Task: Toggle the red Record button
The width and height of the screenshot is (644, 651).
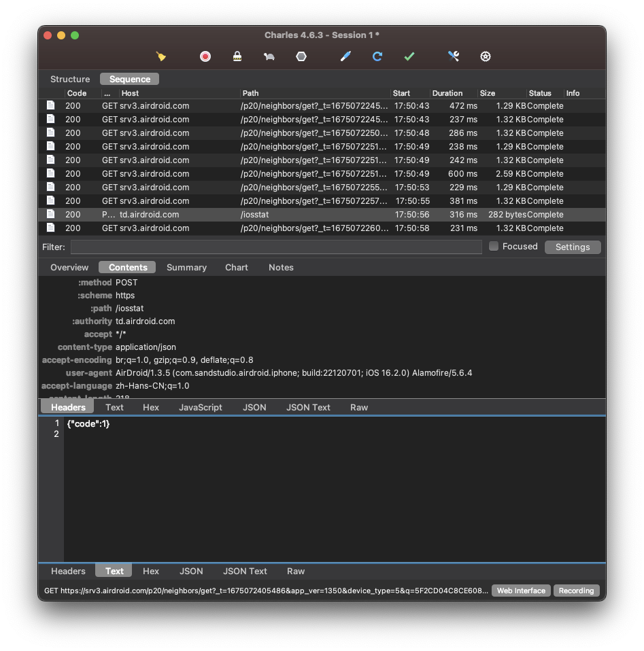Action: 205,56
